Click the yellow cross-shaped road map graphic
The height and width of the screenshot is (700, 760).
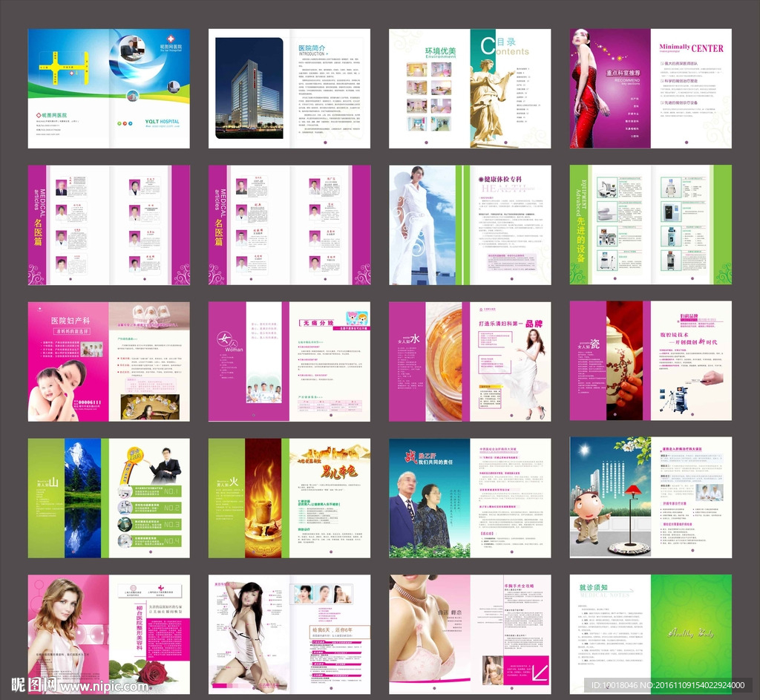click(x=62, y=69)
